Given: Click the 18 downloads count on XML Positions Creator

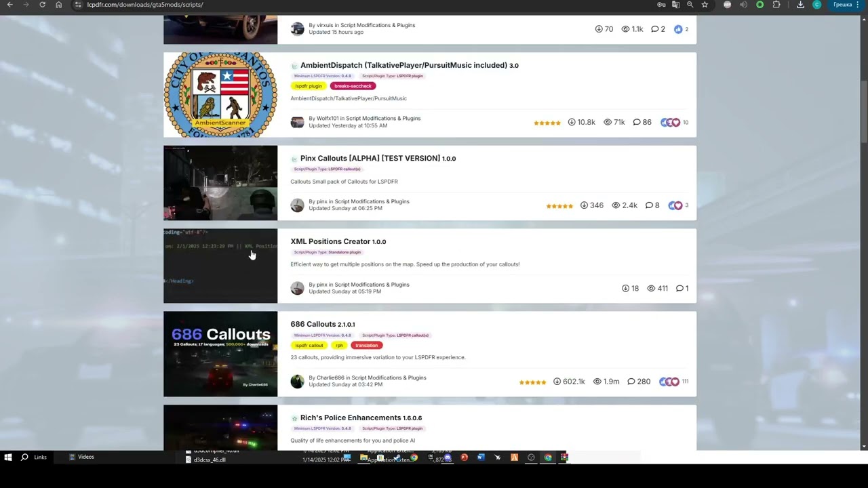Looking at the screenshot, I should 630,288.
